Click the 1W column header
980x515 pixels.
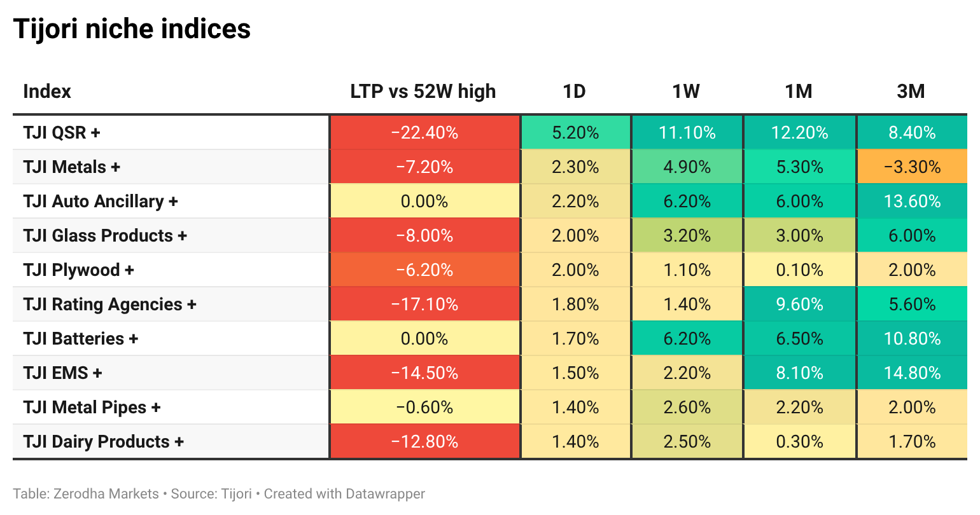pyautogui.click(x=686, y=92)
